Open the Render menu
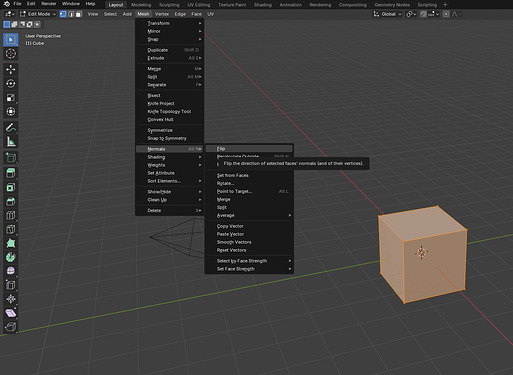This screenshot has height=375, width=513. click(x=49, y=4)
